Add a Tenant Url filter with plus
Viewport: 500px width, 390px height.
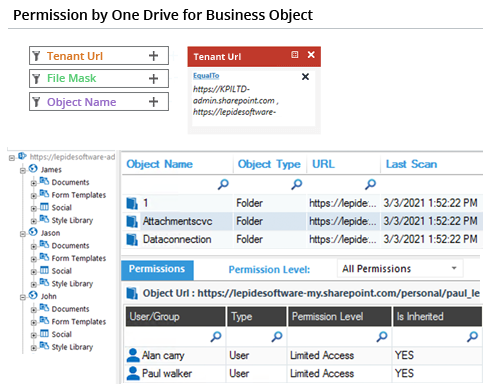pos(153,56)
